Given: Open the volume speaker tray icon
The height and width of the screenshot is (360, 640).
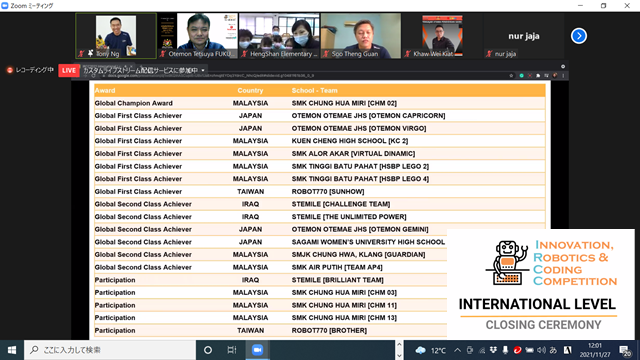Looking at the screenshot, I should pyautogui.click(x=541, y=350).
